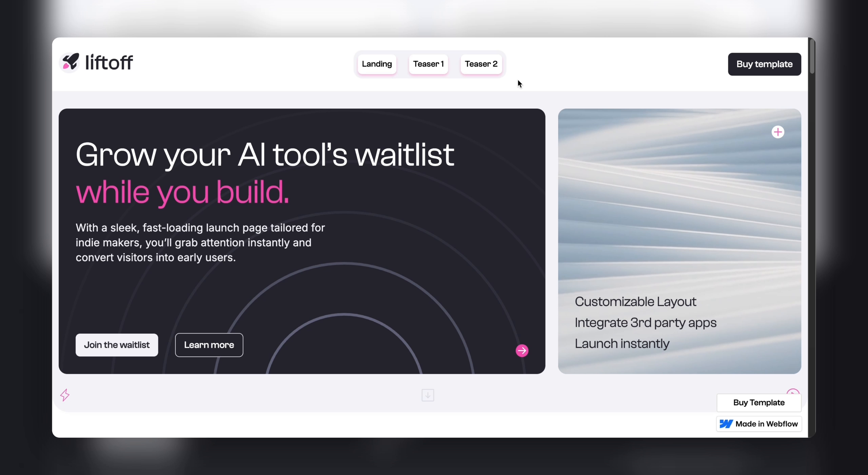The height and width of the screenshot is (475, 868).
Task: Click the Learn more button
Action: pyautogui.click(x=209, y=345)
